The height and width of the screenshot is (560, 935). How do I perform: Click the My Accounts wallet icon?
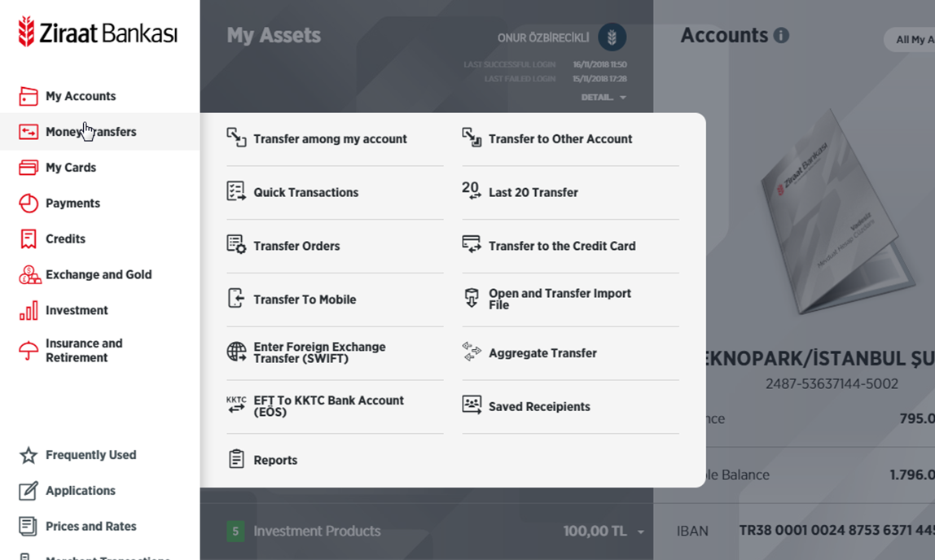pyautogui.click(x=29, y=96)
